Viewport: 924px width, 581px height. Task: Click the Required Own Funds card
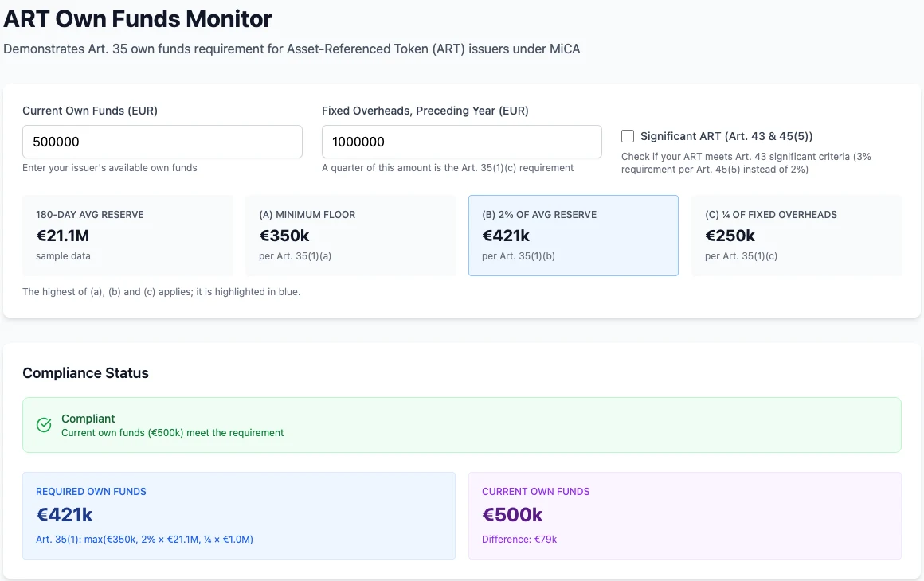pos(239,516)
